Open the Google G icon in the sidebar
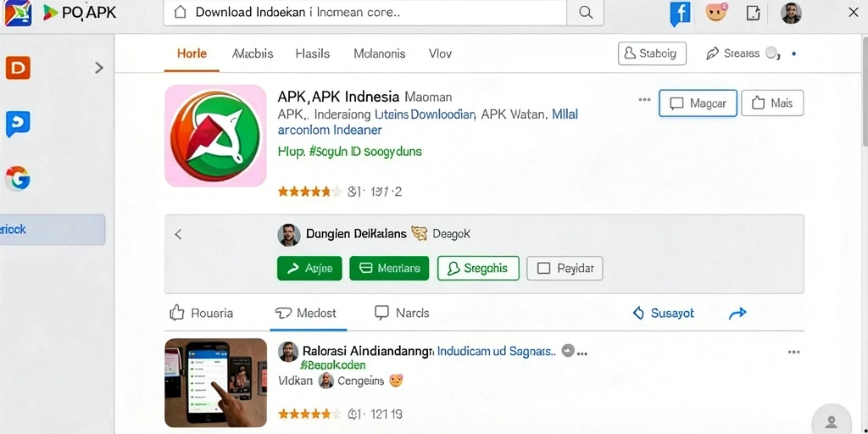The image size is (868, 434). [18, 178]
